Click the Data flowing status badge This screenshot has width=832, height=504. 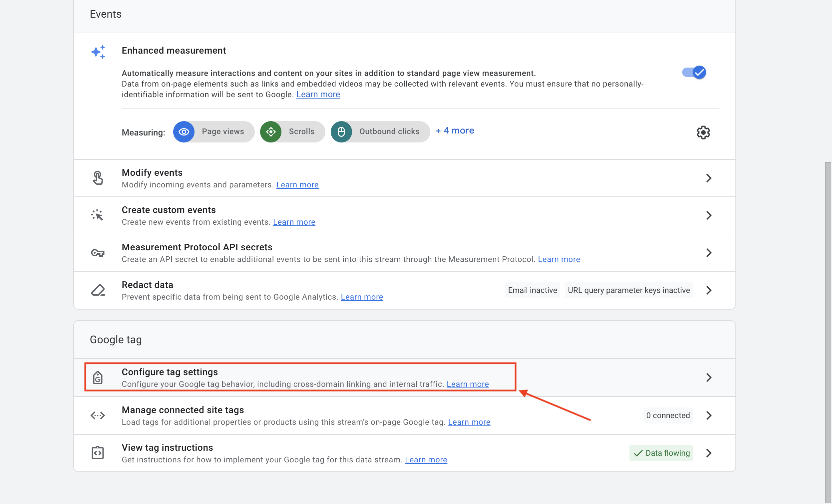click(x=661, y=453)
